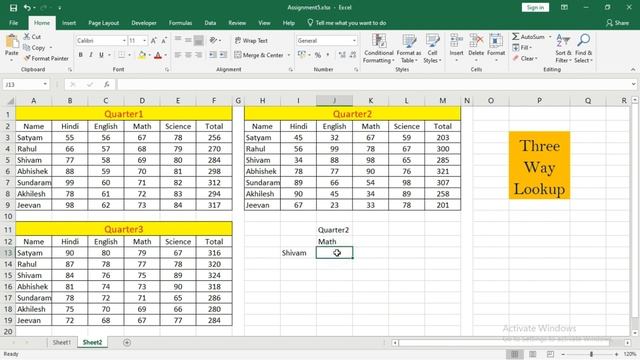Click the Paste clipboard icon
Screen dimensions: 640x360
click(x=11, y=42)
